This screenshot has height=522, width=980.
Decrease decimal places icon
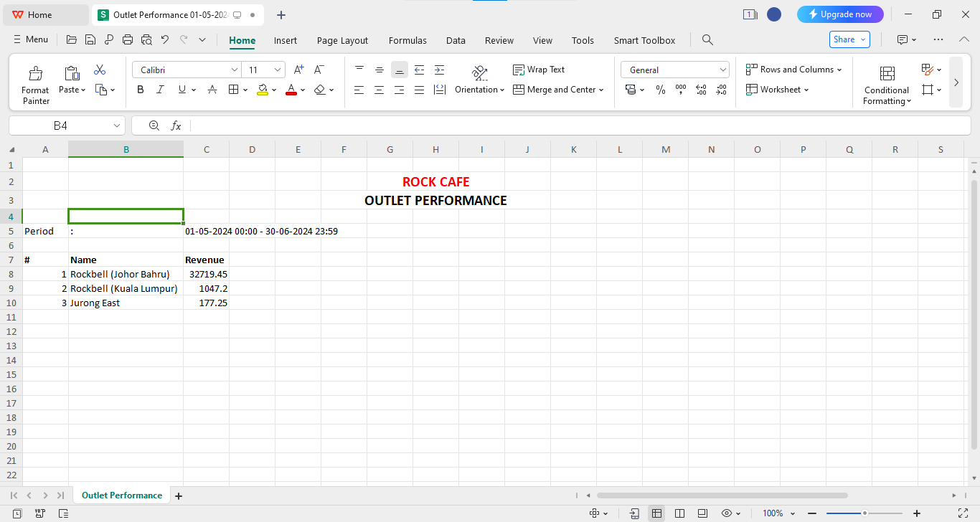coord(721,90)
